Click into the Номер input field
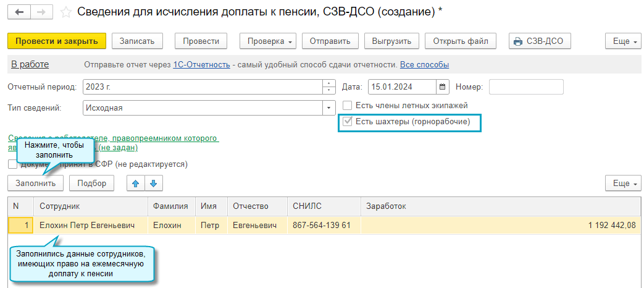 pyautogui.click(x=526, y=87)
